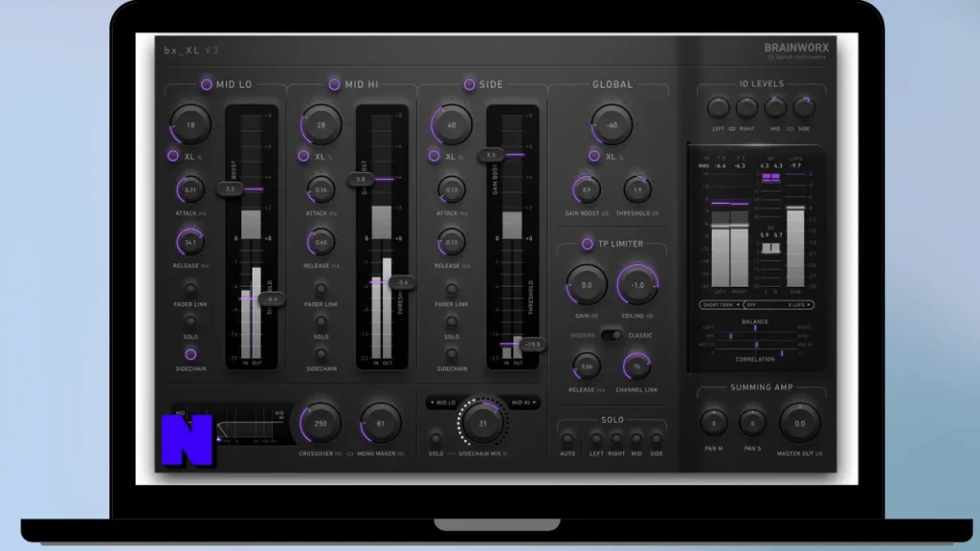
Task: Click the link icon between Crossover and Mono Maker
Action: (350, 453)
